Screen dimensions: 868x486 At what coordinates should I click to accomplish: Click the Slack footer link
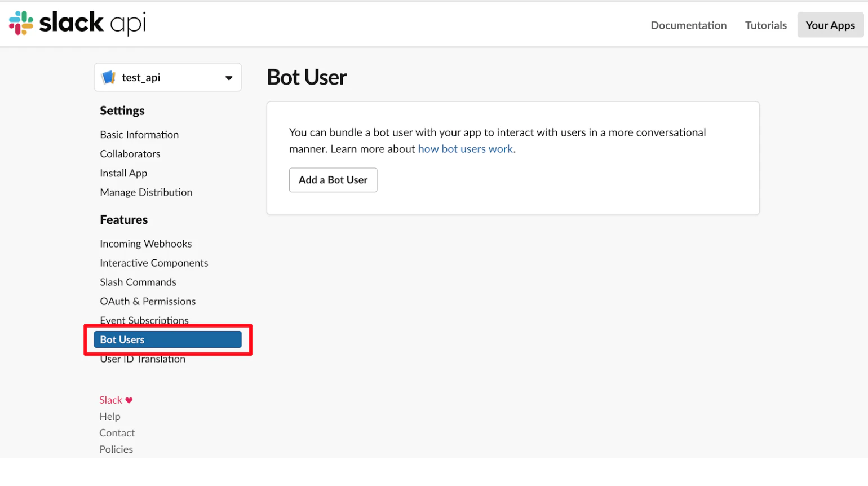110,400
